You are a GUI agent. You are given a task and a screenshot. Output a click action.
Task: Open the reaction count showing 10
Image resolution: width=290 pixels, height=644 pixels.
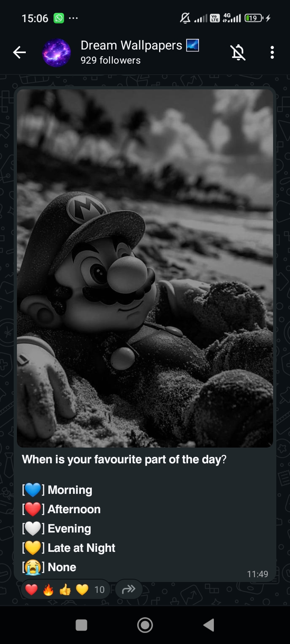tap(99, 590)
